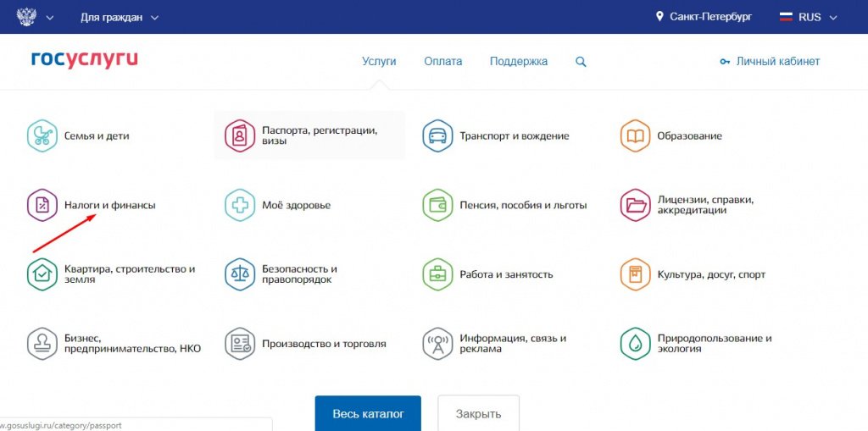Open the Производство и торговля category

click(x=324, y=344)
